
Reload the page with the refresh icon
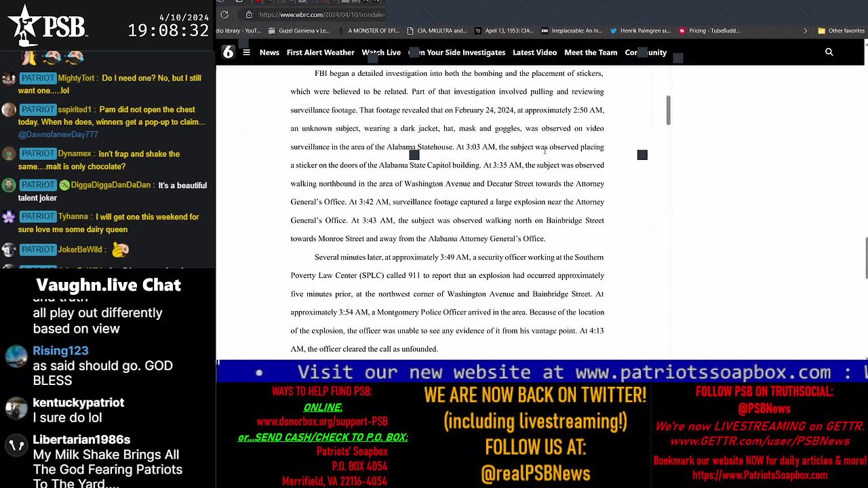(x=224, y=14)
